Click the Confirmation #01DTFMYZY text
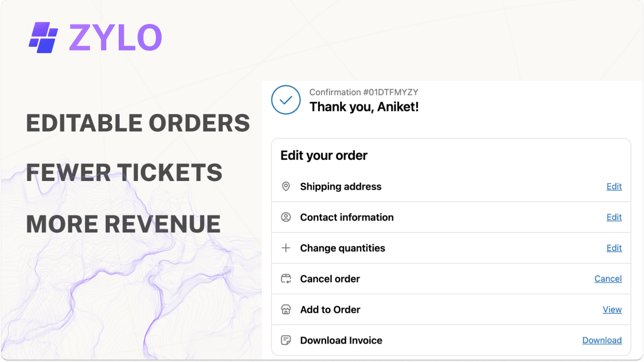Screen dimensions: 644x362 click(363, 92)
